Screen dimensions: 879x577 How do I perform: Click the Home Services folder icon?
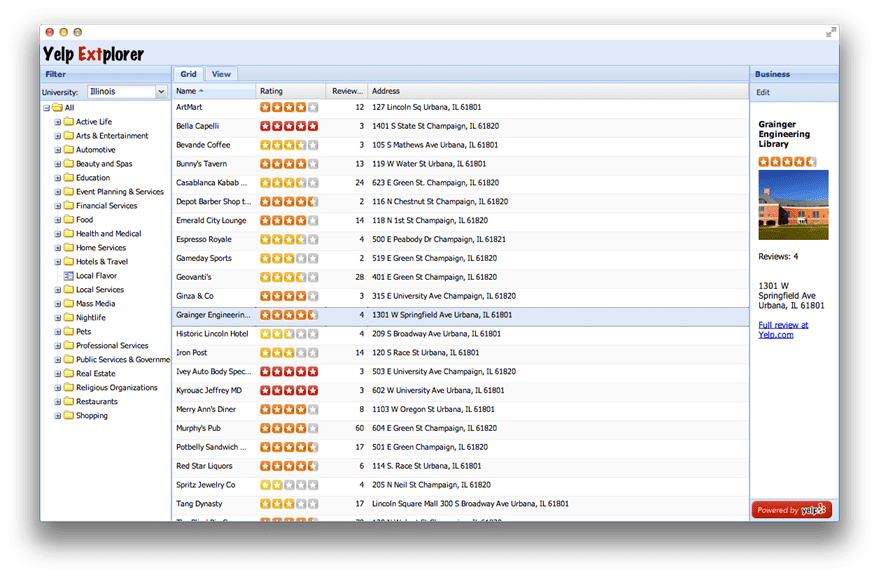pyautogui.click(x=68, y=247)
